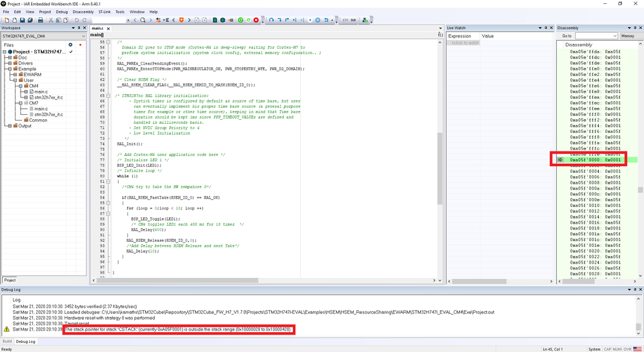Select stm32h7xx_it.c under the CM7 folder
This screenshot has width=644, height=352.
(48, 115)
